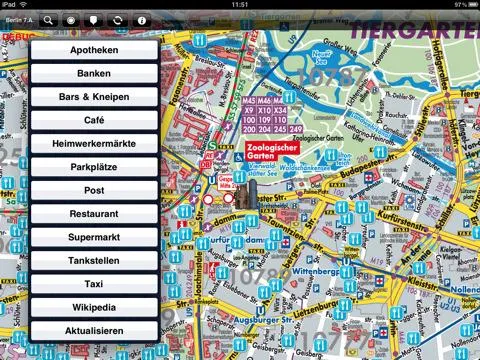This screenshot has height=360, width=480.
Task: Pick Tankstellen from the list
Action: tap(94, 261)
